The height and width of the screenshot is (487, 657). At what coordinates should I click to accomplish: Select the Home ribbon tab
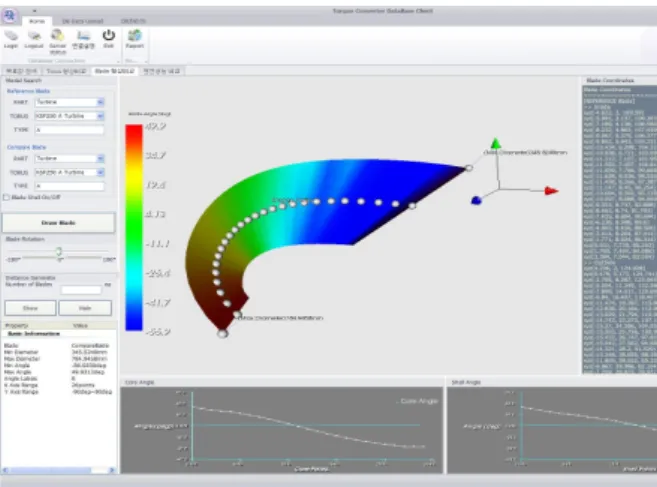tap(37, 21)
